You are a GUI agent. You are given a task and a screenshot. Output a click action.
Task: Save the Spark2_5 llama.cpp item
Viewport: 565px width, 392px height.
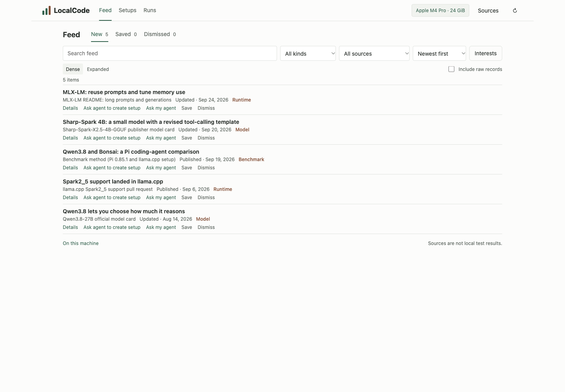[x=187, y=198]
